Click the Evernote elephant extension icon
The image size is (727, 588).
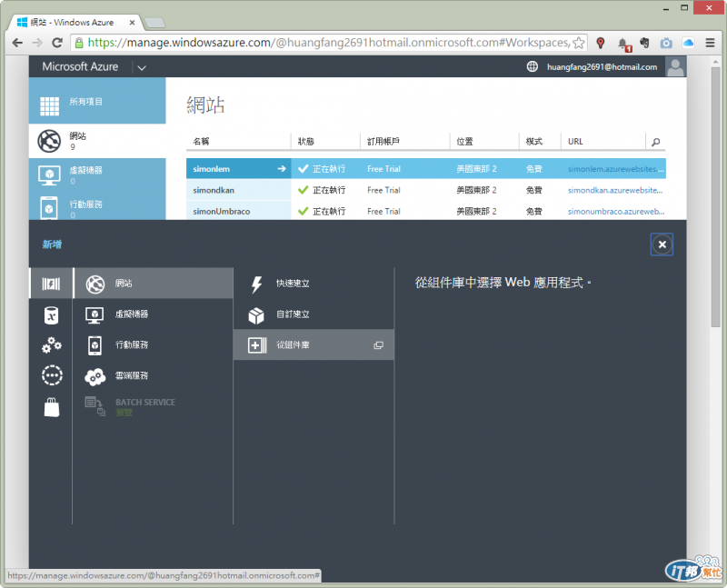tap(644, 43)
